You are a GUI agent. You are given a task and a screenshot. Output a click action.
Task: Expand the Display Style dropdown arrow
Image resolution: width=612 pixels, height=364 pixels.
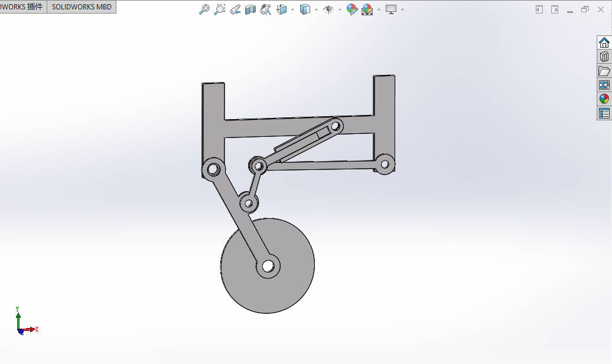(316, 10)
